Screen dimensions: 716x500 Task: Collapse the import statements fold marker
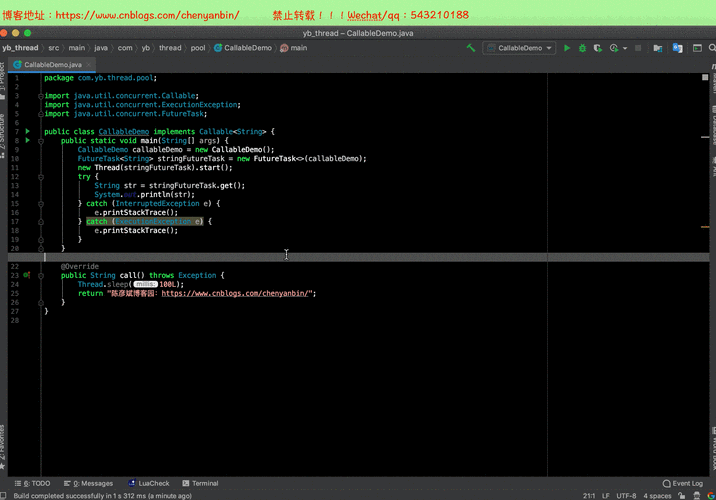click(41, 96)
